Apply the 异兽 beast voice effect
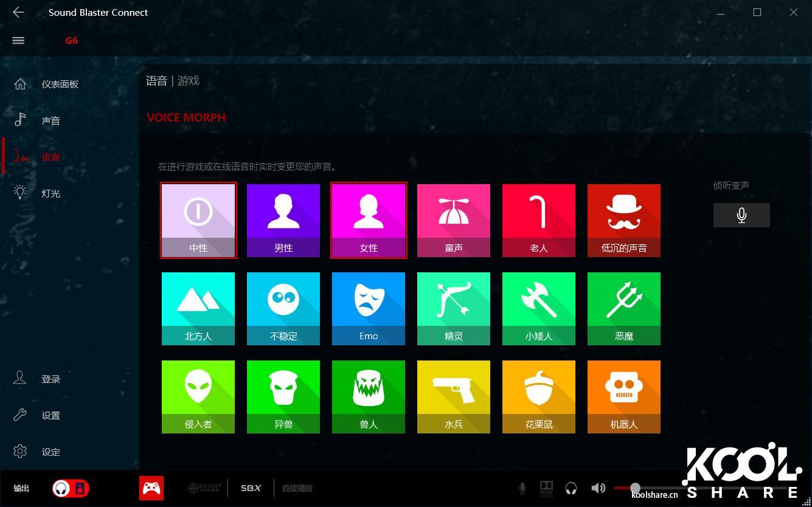 point(283,397)
